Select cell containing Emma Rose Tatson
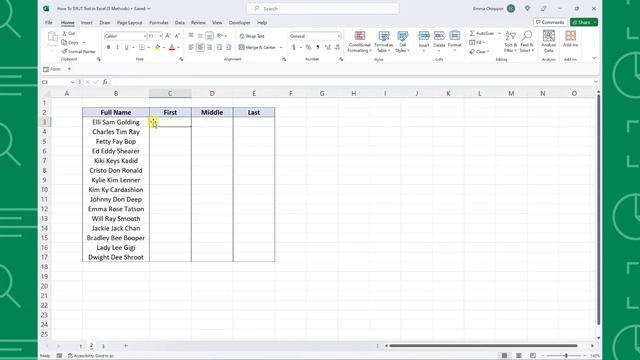This screenshot has height=360, width=640. click(116, 209)
